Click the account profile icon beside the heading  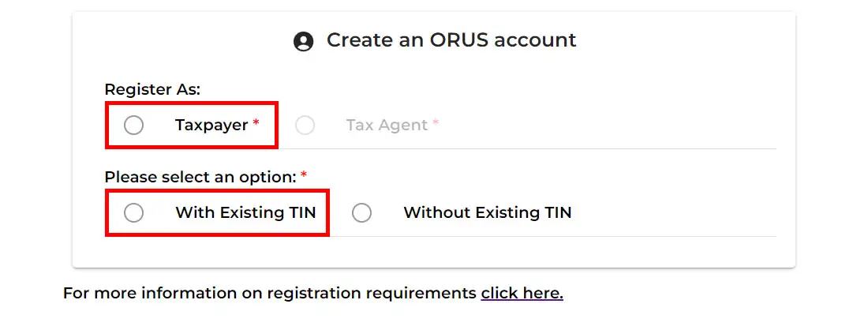[x=303, y=42]
